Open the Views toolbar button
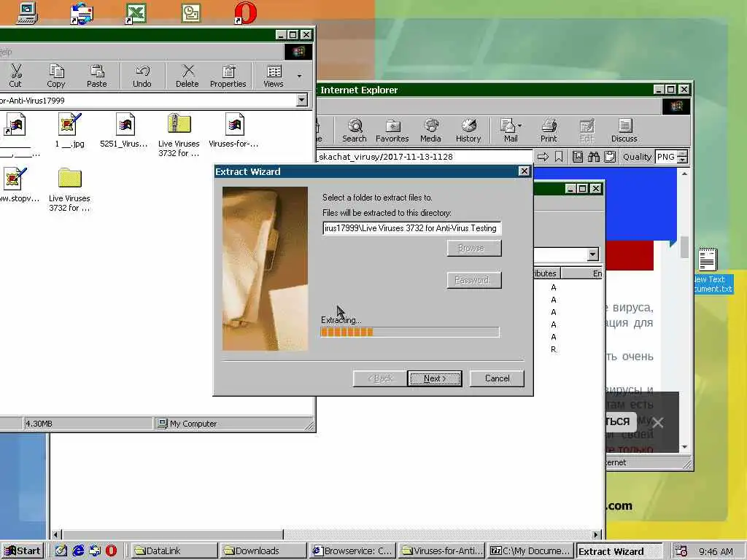747x560 pixels. 274,76
